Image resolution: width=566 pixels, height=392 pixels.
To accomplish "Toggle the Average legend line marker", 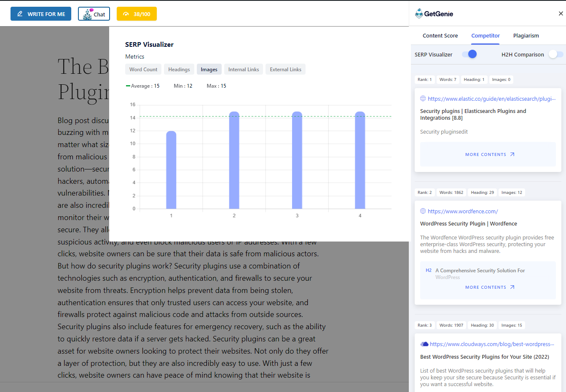I will (128, 86).
